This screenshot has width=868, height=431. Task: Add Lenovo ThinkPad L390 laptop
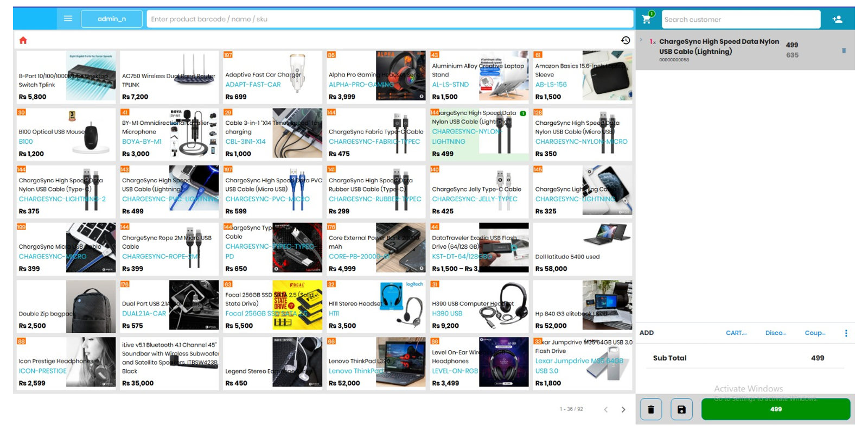tap(376, 363)
